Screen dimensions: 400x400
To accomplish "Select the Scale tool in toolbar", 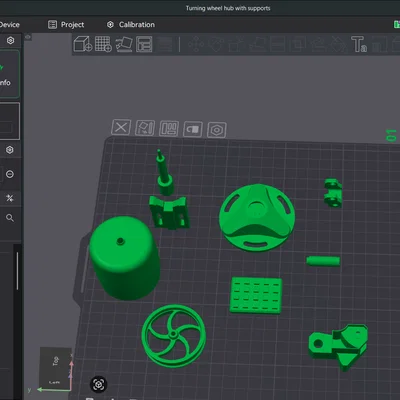I will (x=237, y=44).
